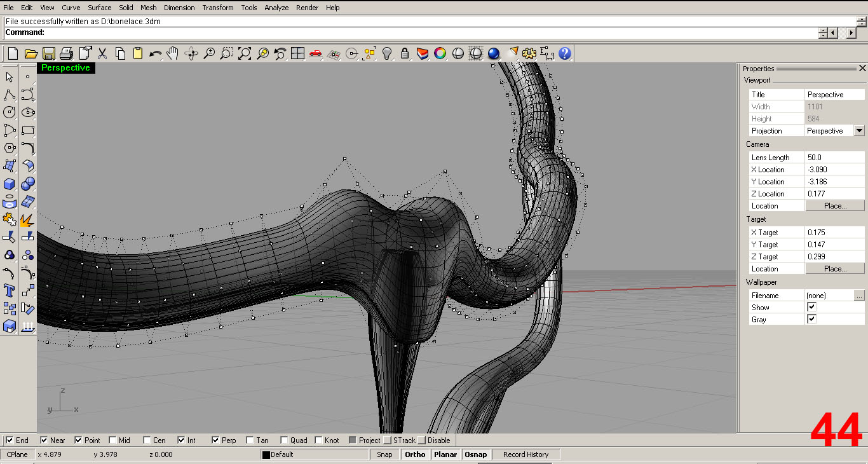Uncheck the wallpaper Gray checkbox
Viewport: 868px width, 464px height.
point(811,319)
